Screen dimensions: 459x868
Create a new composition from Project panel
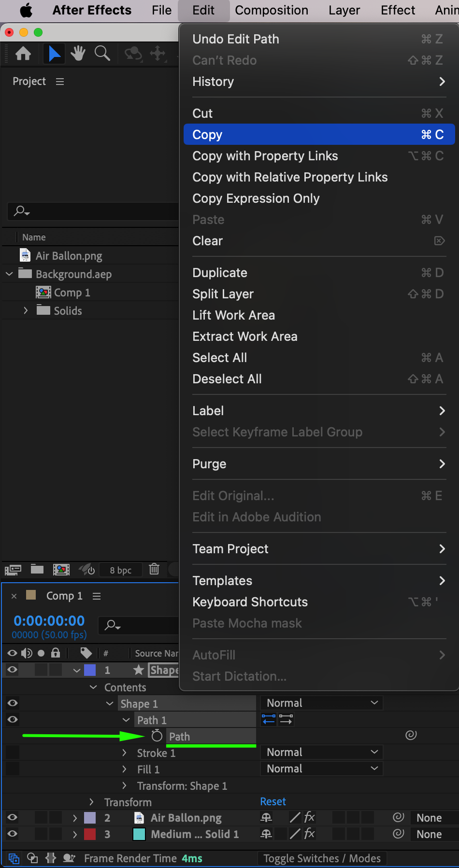61,570
